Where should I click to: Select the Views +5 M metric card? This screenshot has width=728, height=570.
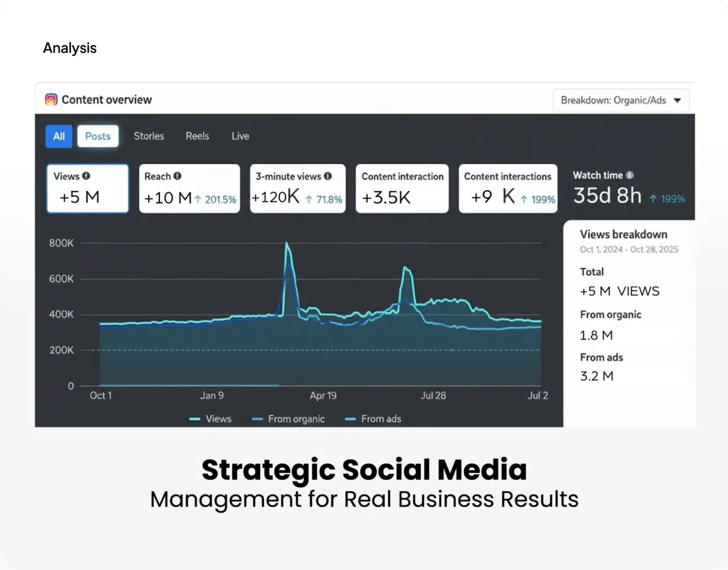(87, 188)
